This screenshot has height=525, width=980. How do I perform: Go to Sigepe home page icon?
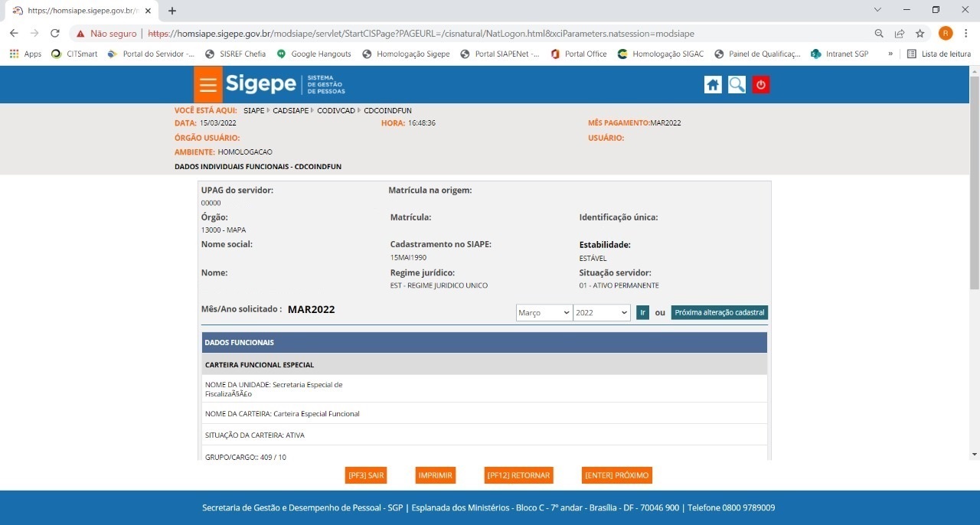pyautogui.click(x=713, y=85)
